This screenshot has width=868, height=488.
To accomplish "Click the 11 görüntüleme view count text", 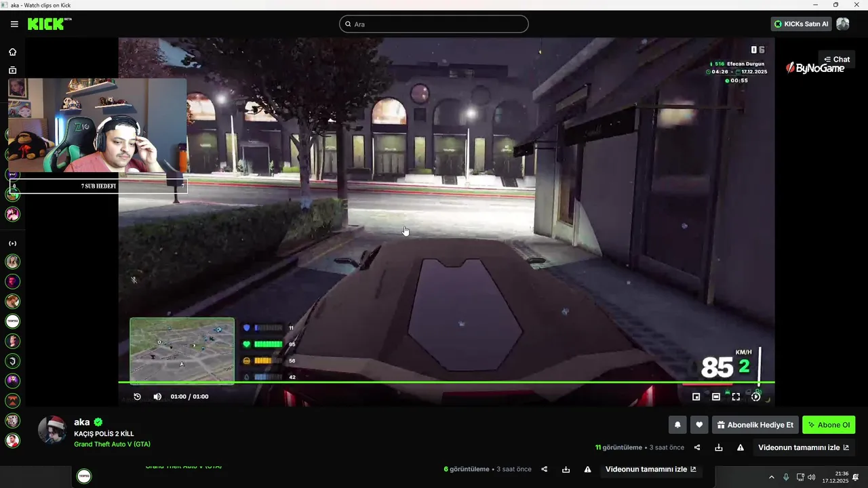I will pos(618,447).
